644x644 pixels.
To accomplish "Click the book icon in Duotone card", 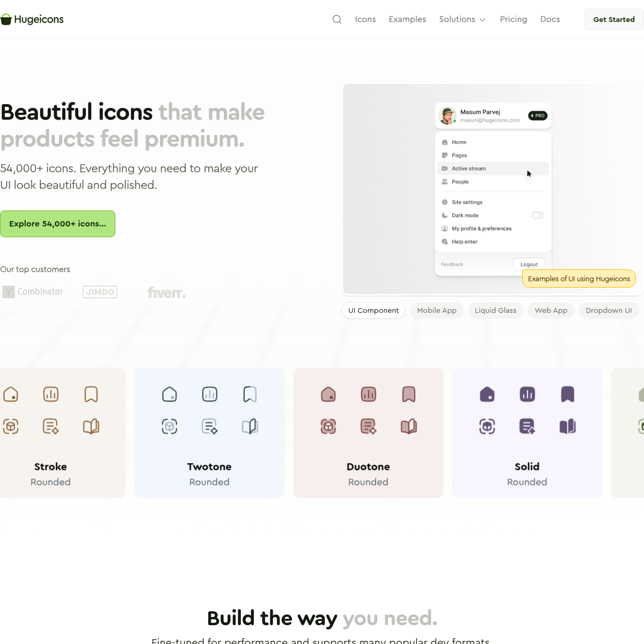I will pyautogui.click(x=409, y=427).
